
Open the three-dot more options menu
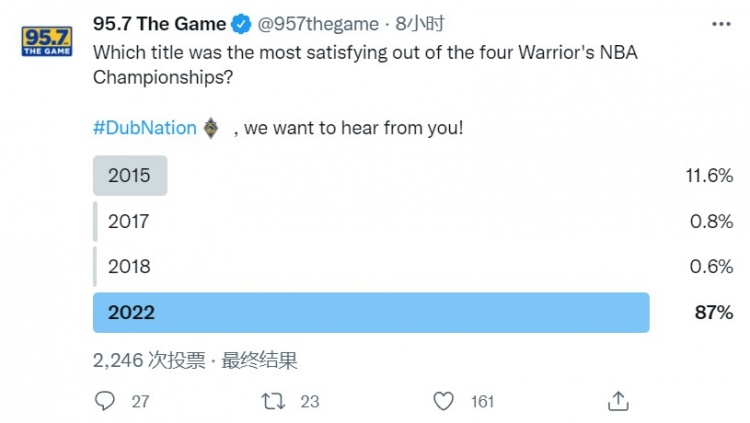(x=717, y=22)
